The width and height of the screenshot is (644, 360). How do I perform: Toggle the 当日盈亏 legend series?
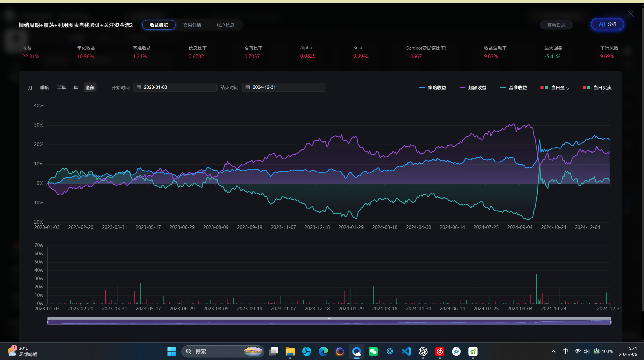[555, 87]
